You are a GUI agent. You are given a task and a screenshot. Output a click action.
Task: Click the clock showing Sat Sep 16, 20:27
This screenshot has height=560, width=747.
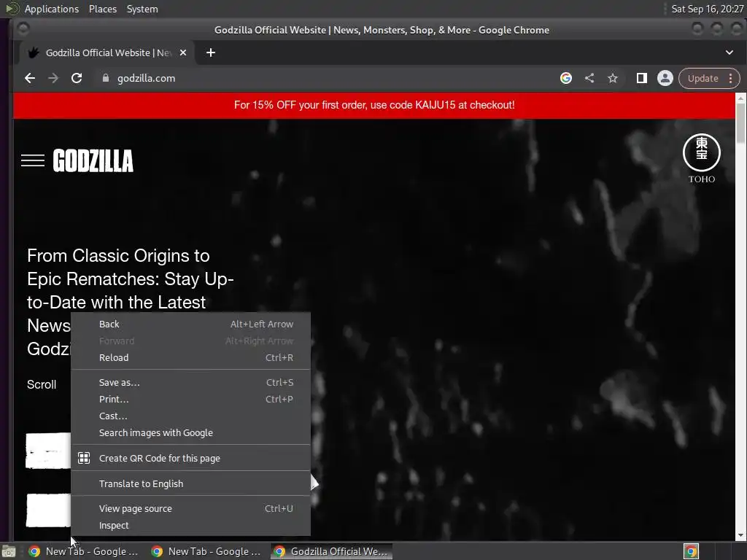pyautogui.click(x=707, y=9)
